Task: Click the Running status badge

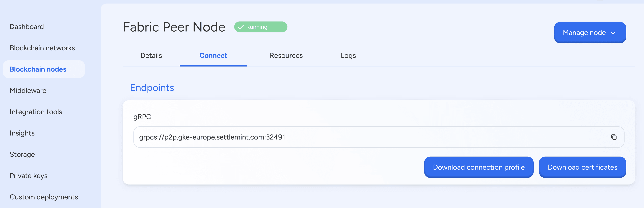Action: coord(261,27)
